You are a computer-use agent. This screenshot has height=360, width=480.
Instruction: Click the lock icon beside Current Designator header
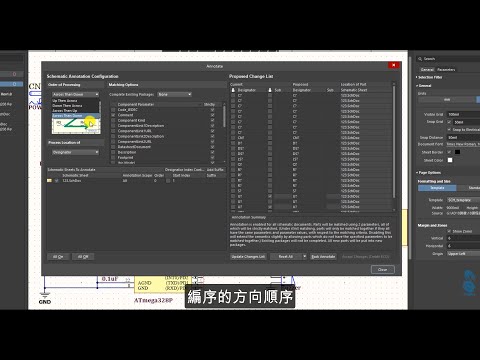[x=233, y=90]
